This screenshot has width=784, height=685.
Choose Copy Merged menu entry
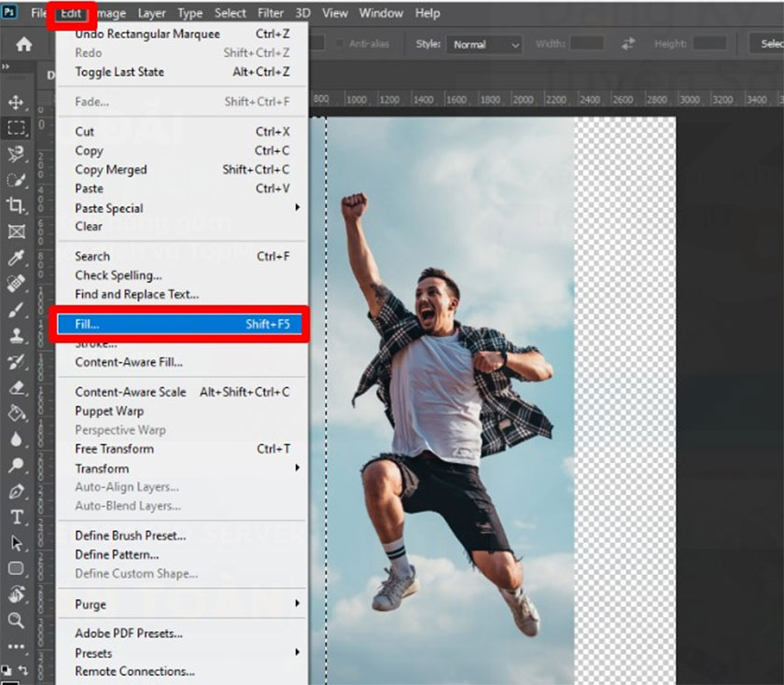click(182, 170)
